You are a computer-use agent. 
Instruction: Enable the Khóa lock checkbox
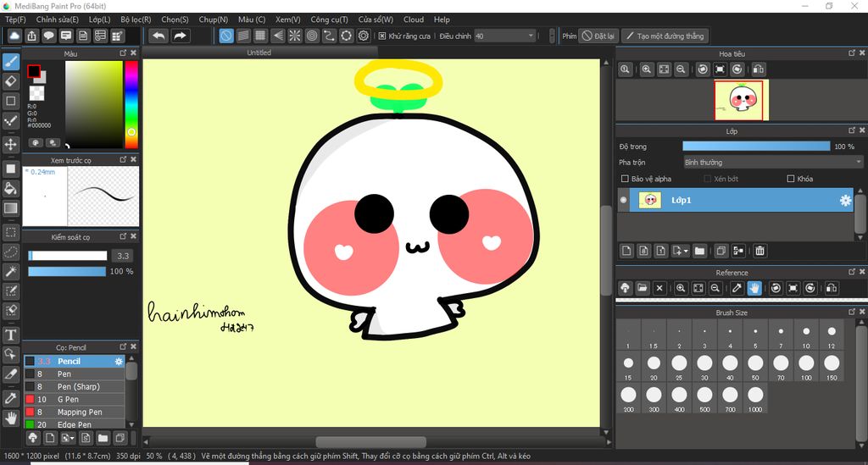tap(791, 179)
